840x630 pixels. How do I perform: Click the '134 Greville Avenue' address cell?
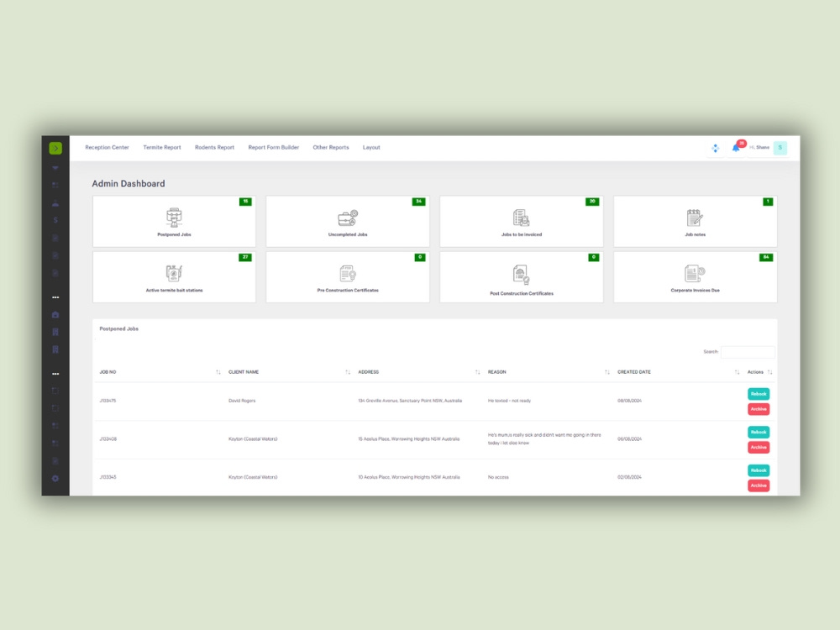pyautogui.click(x=410, y=401)
